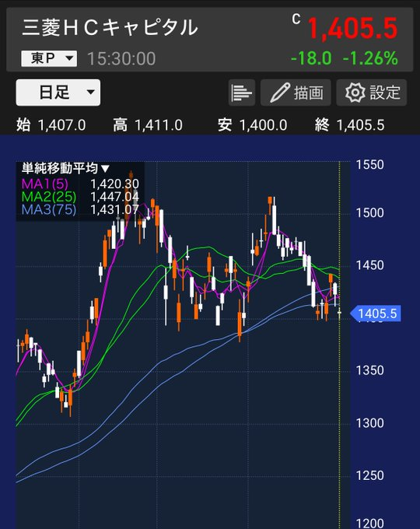Click the low value 安 1,400.0
420x529 pixels.
tap(252, 125)
